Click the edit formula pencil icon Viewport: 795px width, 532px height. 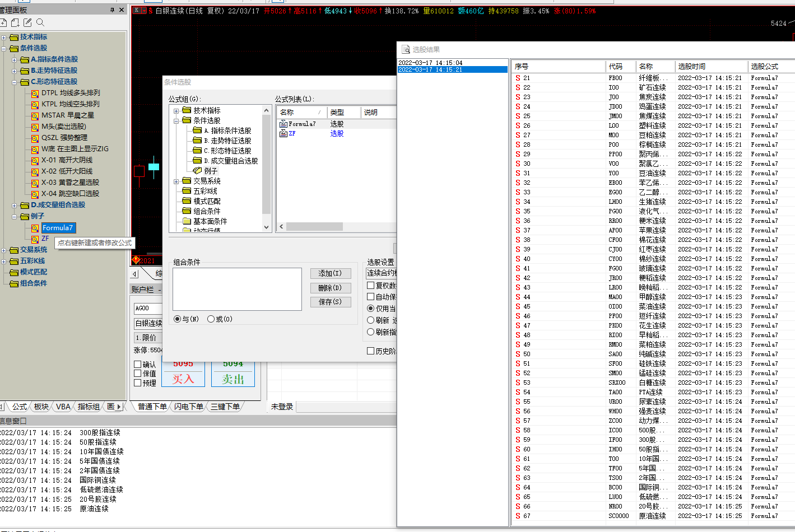27,22
